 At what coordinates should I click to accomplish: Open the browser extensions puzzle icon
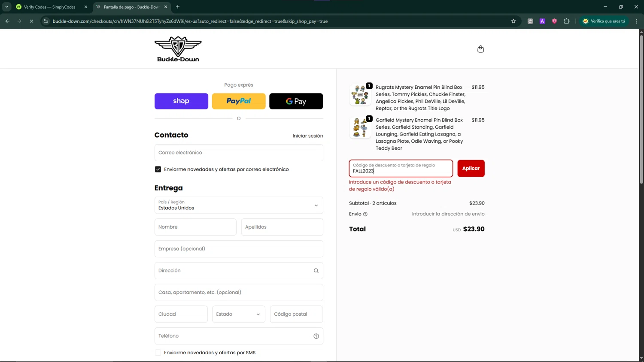pos(567,21)
